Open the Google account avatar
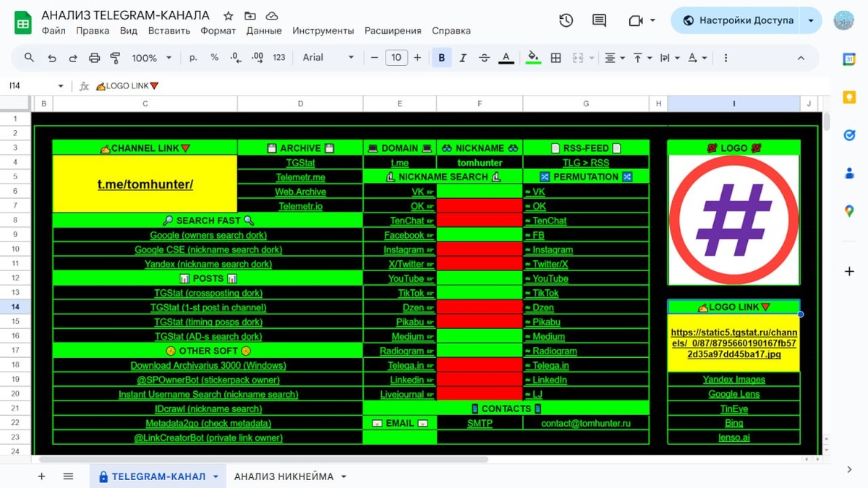868x488 pixels. 843,20
